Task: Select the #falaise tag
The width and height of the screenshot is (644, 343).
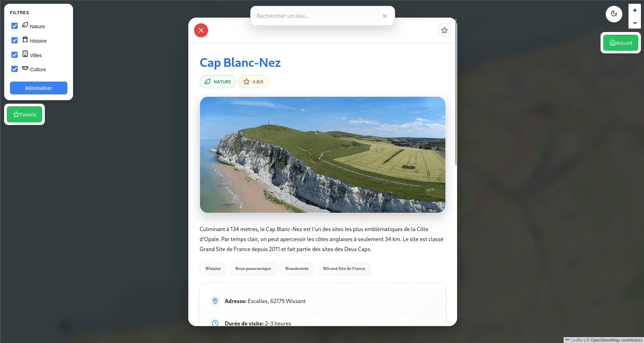Action: pos(213,269)
